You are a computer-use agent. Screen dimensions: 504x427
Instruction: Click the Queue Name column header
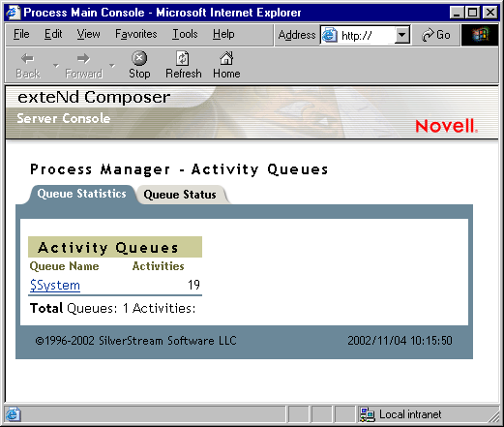click(64, 266)
